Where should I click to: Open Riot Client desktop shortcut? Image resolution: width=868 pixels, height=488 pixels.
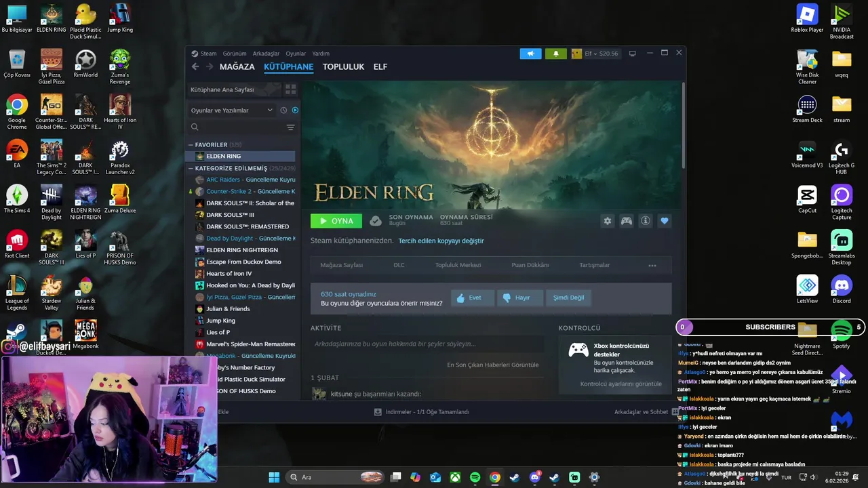[x=17, y=245]
